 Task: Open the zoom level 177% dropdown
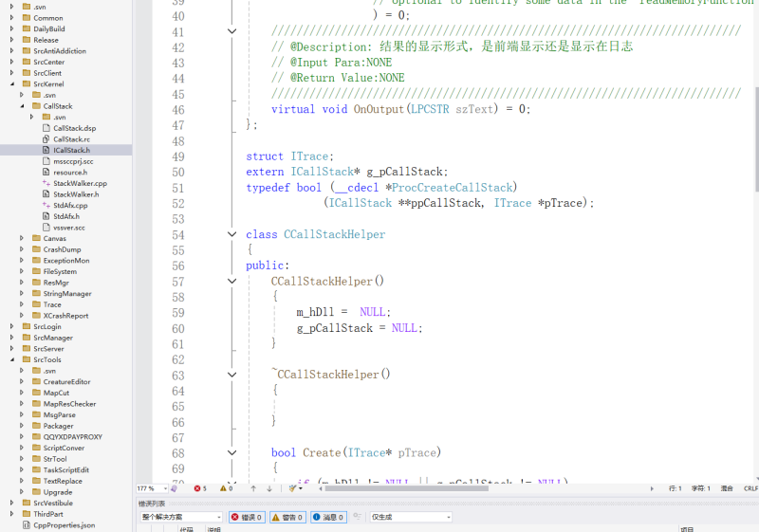(152, 488)
